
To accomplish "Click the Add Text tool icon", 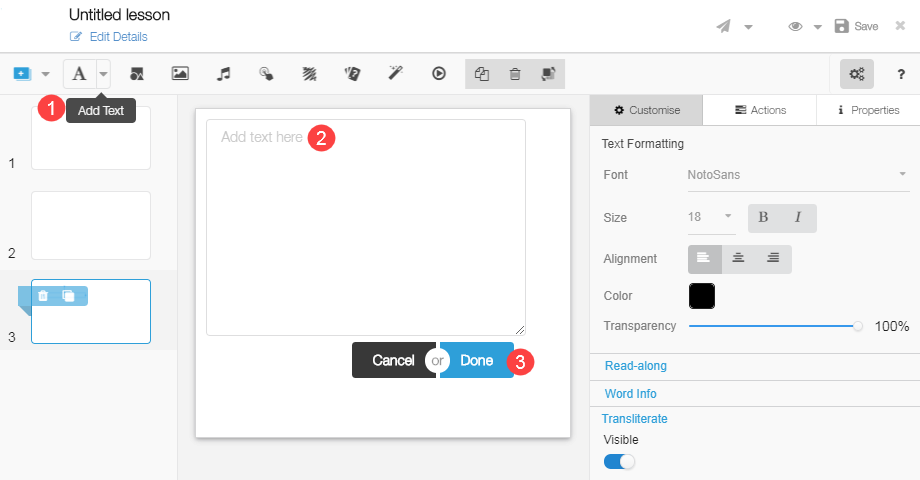I will pos(79,74).
